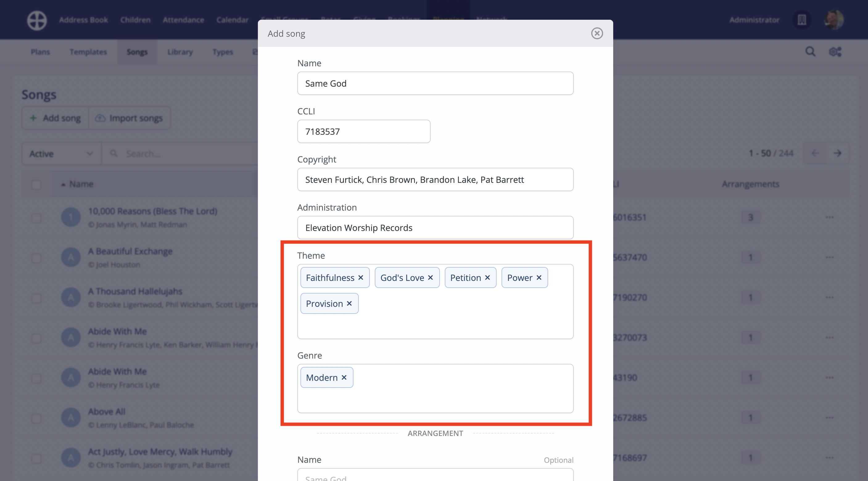This screenshot has height=481, width=868.
Task: Close the Add song dialog
Action: point(597,33)
